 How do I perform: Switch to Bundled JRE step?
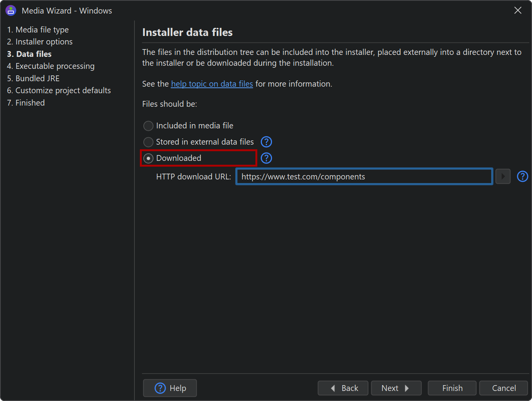tap(33, 78)
